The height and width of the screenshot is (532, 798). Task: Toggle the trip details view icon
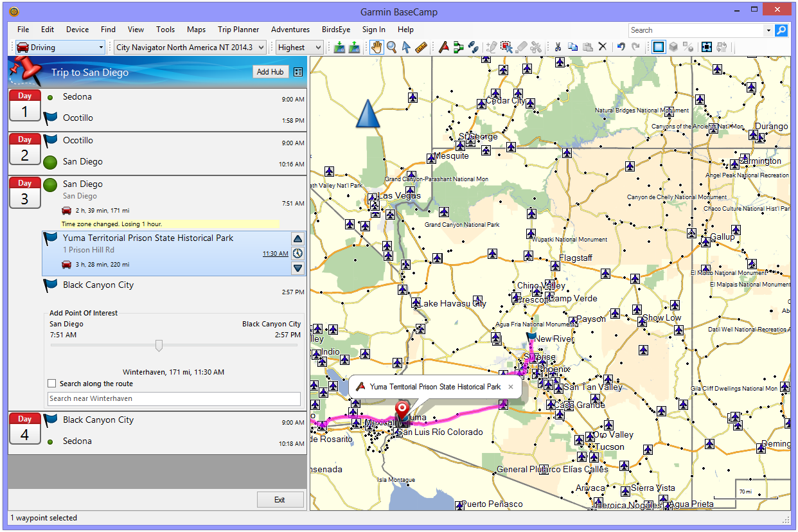pos(298,72)
